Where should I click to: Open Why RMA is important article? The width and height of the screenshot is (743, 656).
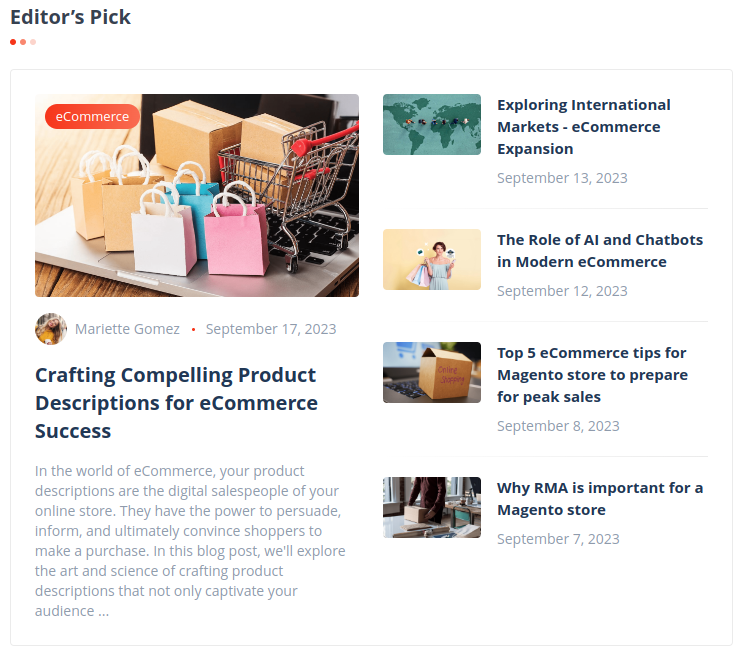[x=600, y=499]
